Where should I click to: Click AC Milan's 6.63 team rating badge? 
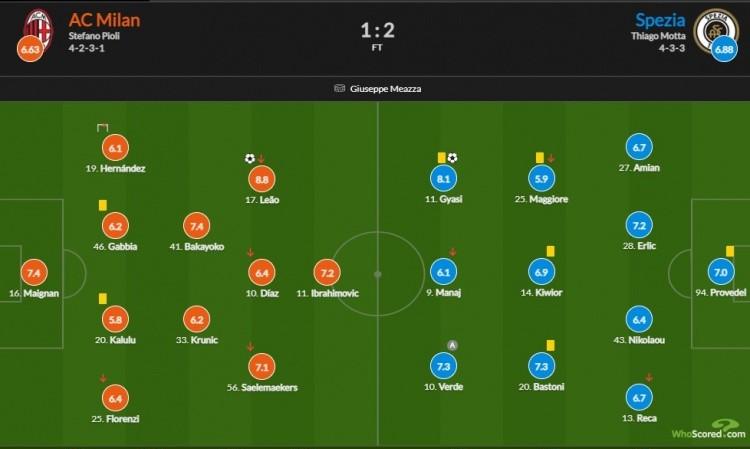coord(30,49)
